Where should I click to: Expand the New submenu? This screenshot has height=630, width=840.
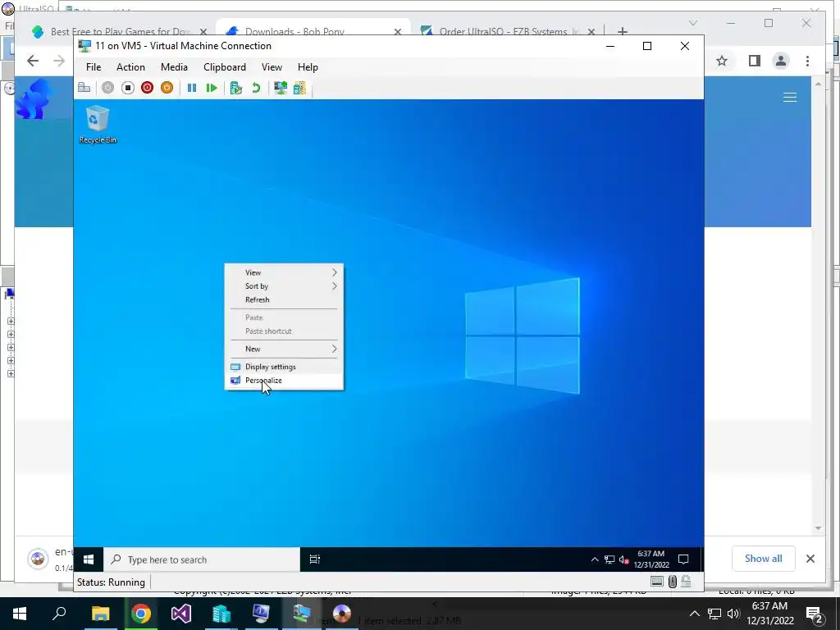285,349
